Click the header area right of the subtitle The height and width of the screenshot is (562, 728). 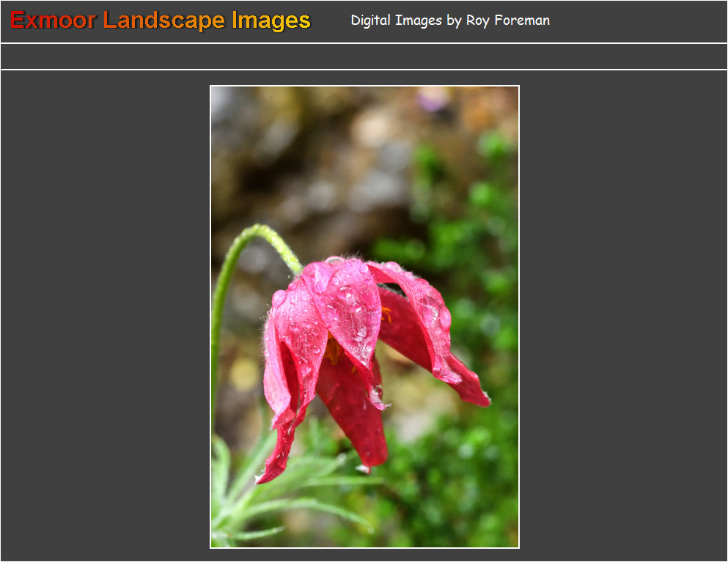[638, 21]
